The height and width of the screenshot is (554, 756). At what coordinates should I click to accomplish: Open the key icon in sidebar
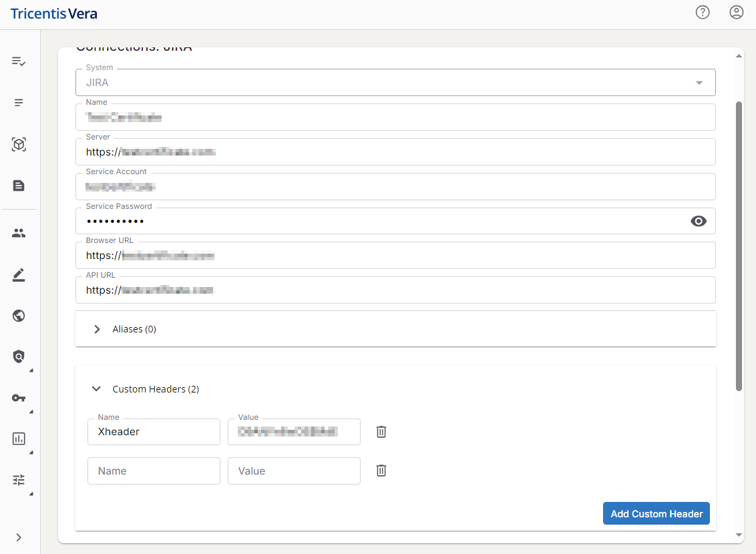[x=19, y=398]
